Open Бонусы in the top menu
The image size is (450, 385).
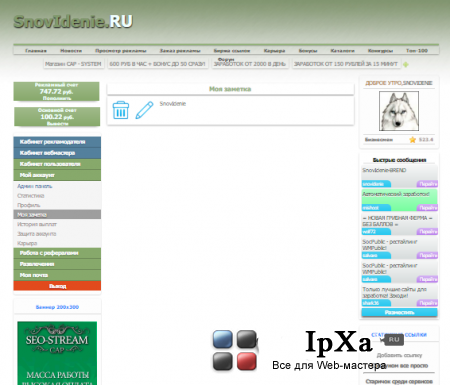(308, 51)
